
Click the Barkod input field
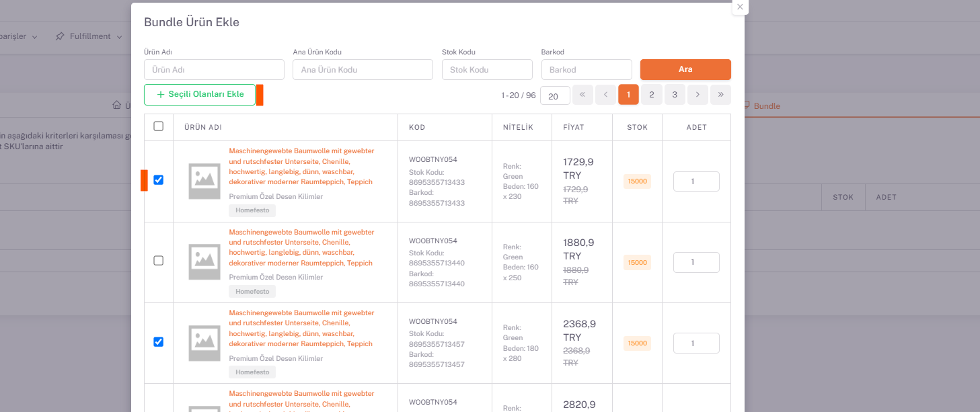[x=586, y=70]
